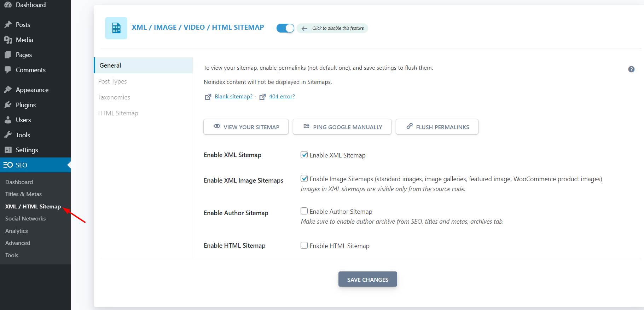
Task: Click the share icon on Ping Google Manually
Action: tap(307, 126)
